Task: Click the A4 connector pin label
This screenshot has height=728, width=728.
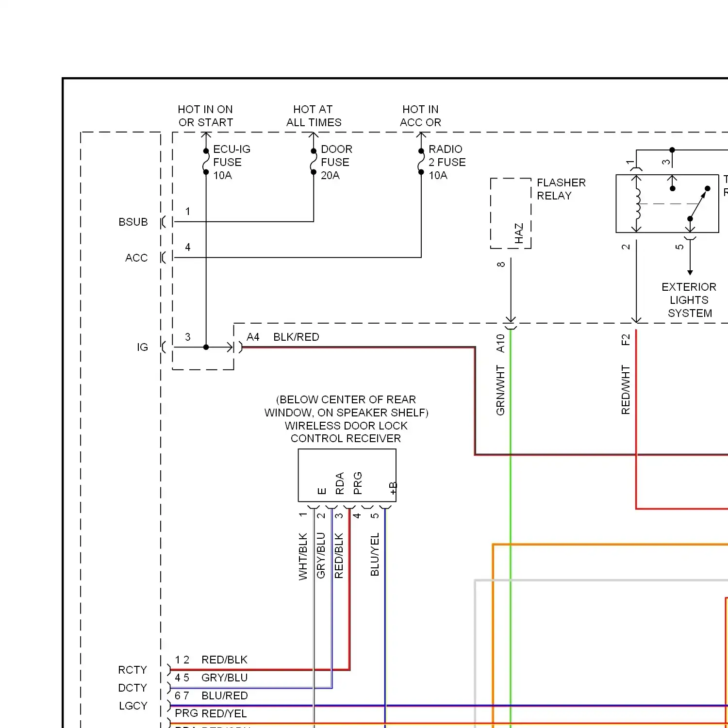Action: [x=253, y=337]
